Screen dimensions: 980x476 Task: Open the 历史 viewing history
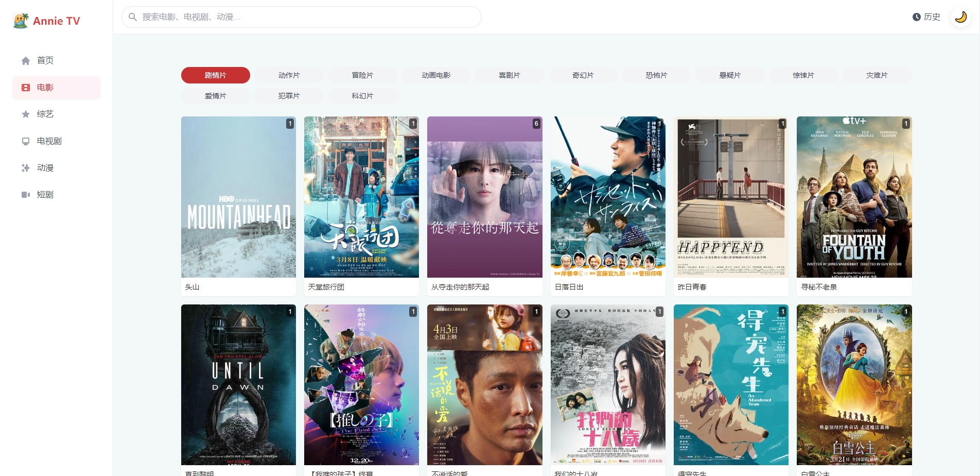[x=926, y=17]
